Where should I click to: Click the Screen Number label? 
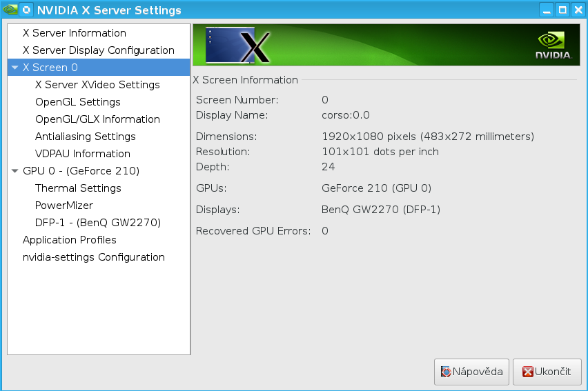pyautogui.click(x=237, y=100)
